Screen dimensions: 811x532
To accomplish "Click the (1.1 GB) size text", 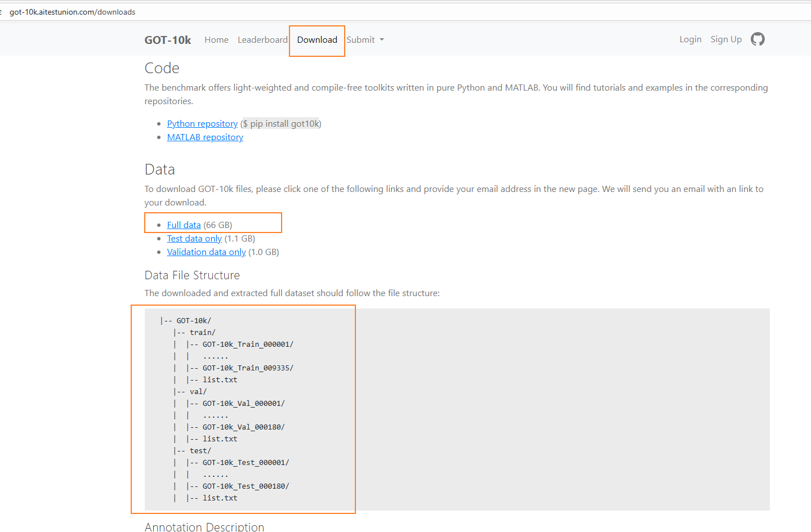I will (x=239, y=239).
